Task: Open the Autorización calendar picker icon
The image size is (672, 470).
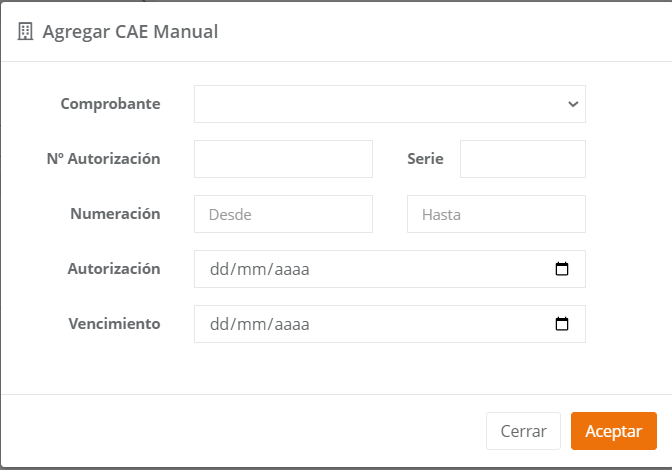Action: (562, 269)
